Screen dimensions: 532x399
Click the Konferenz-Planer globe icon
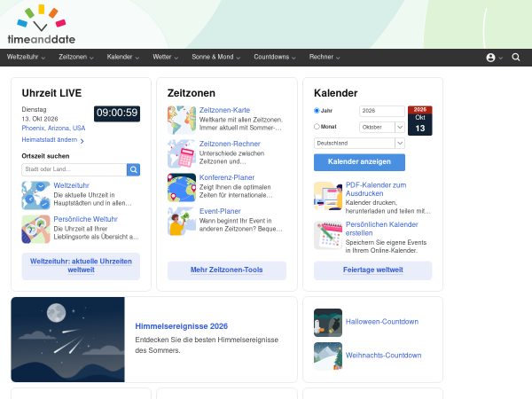(182, 187)
